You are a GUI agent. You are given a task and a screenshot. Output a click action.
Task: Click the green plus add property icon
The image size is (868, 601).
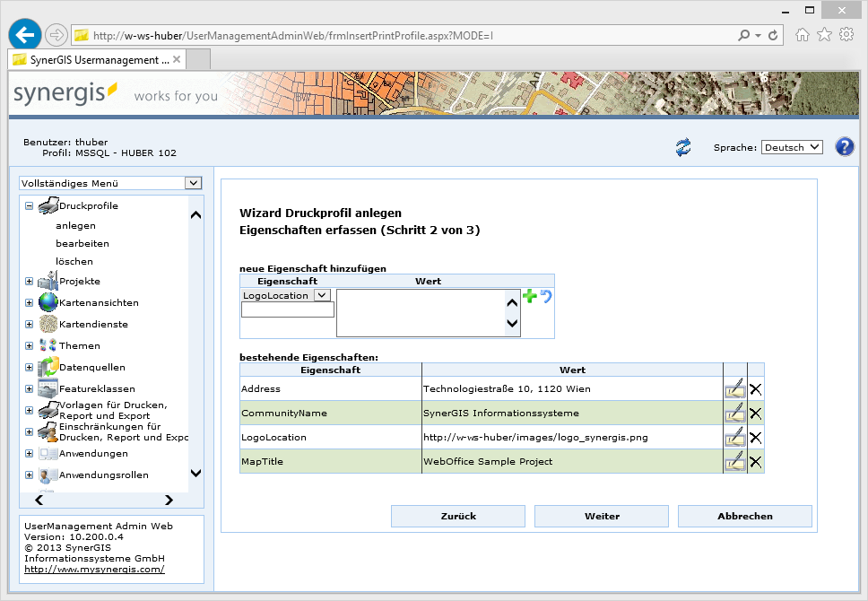click(x=529, y=297)
